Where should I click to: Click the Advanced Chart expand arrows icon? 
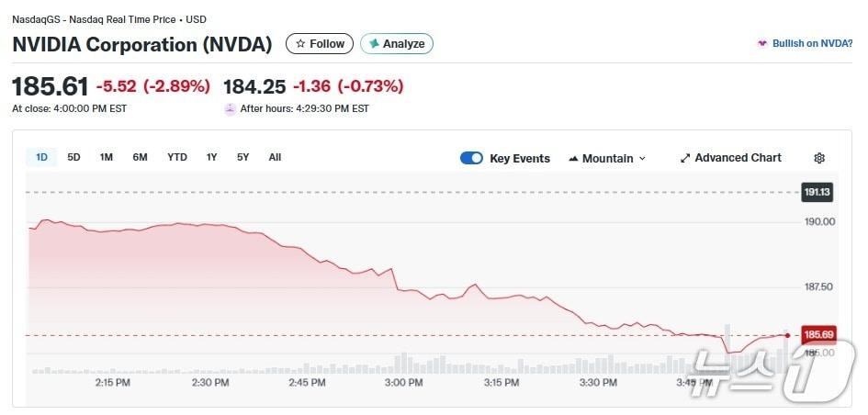click(x=684, y=158)
